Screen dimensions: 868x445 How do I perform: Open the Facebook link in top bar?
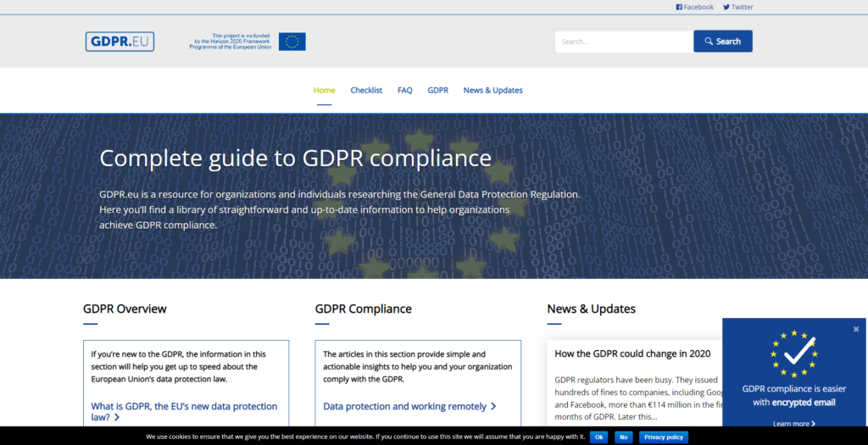(x=695, y=7)
